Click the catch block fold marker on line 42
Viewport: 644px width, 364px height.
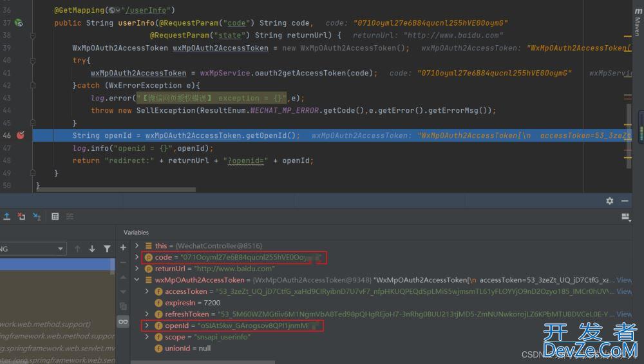coord(32,86)
